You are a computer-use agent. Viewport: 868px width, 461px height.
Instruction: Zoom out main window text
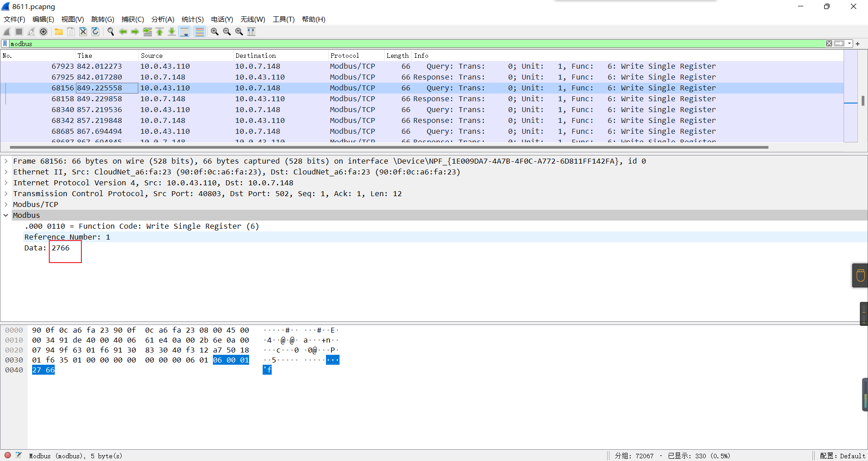(x=227, y=32)
